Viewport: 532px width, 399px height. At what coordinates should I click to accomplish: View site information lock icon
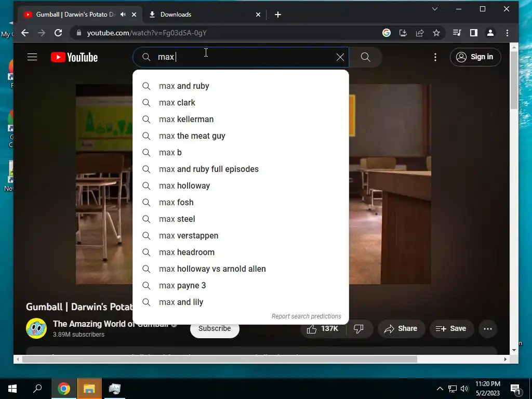point(79,33)
